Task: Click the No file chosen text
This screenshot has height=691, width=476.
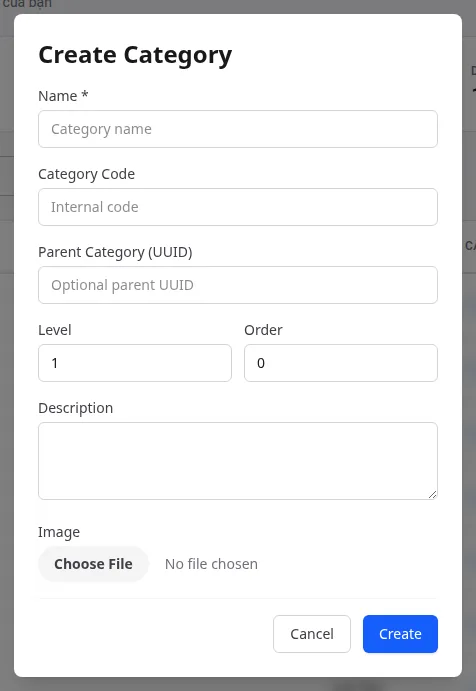Action: pos(211,564)
